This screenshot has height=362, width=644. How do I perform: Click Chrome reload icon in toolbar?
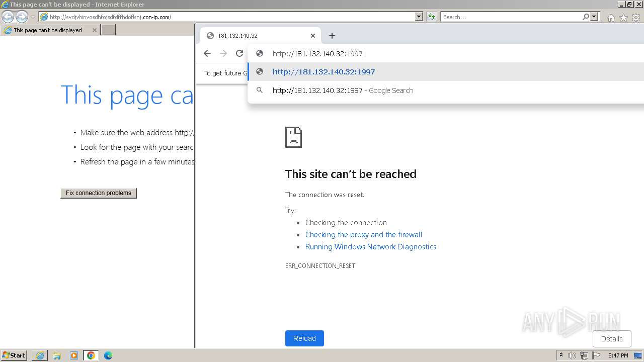[239, 53]
